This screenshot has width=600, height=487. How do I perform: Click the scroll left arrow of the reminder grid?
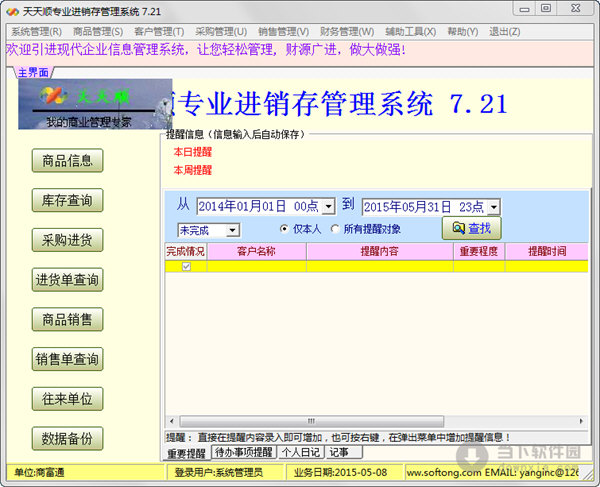click(172, 421)
